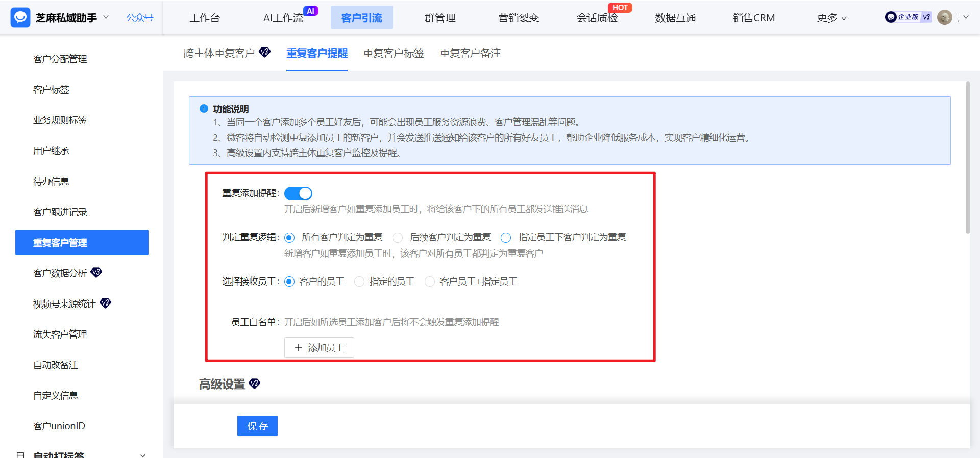This screenshot has width=980, height=458.
Task: Switch to the 重复客户备注 tab
Action: (x=470, y=53)
